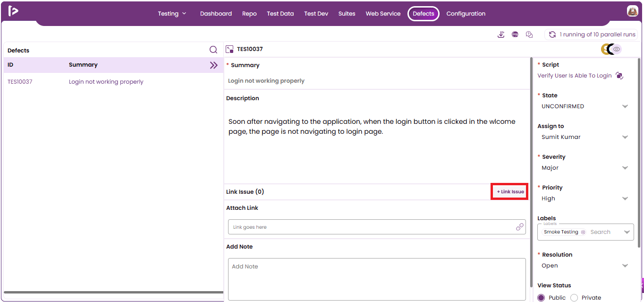The image size is (644, 302).
Task: Click the Link Issue (0) heading
Action: 245,192
